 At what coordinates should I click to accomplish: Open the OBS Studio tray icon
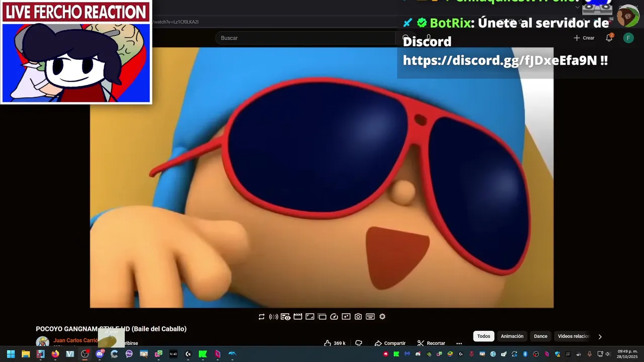[x=536, y=354]
